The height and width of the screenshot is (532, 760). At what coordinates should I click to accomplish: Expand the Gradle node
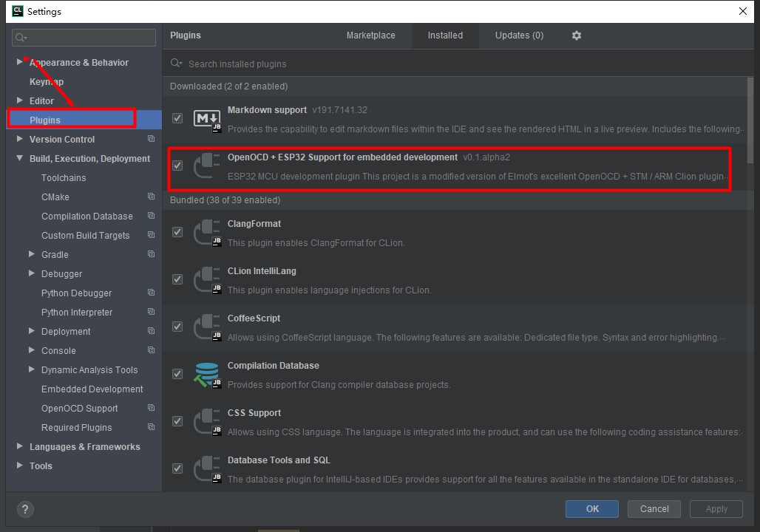32,254
